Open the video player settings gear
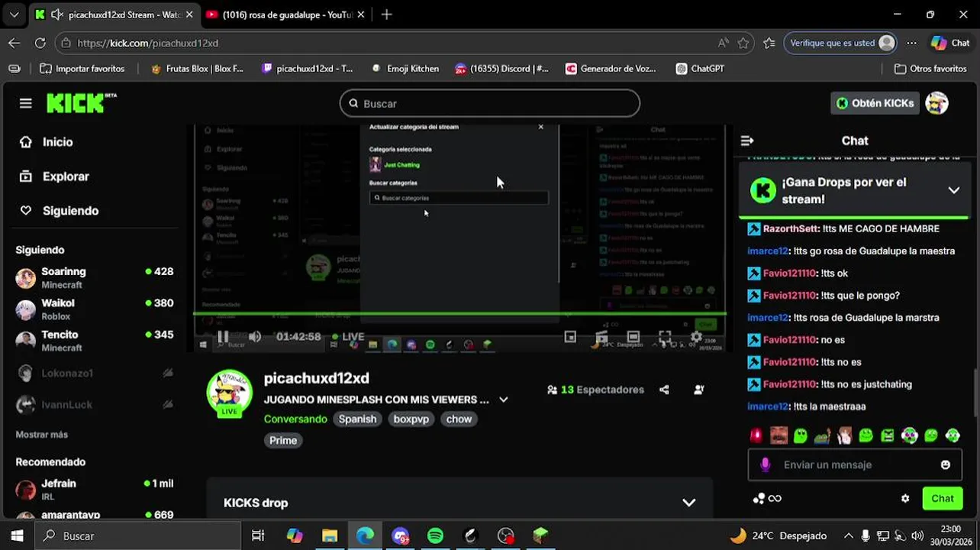This screenshot has width=980, height=550. 696,336
